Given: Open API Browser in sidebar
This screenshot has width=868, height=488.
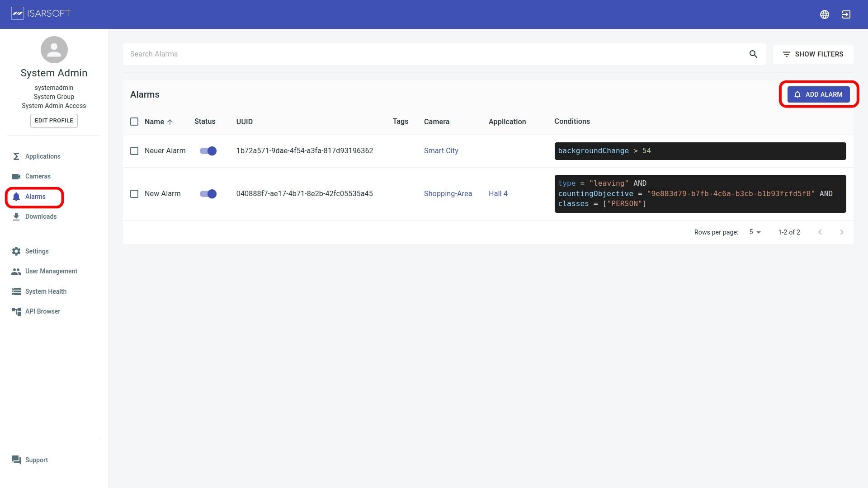Looking at the screenshot, I should pyautogui.click(x=43, y=311).
